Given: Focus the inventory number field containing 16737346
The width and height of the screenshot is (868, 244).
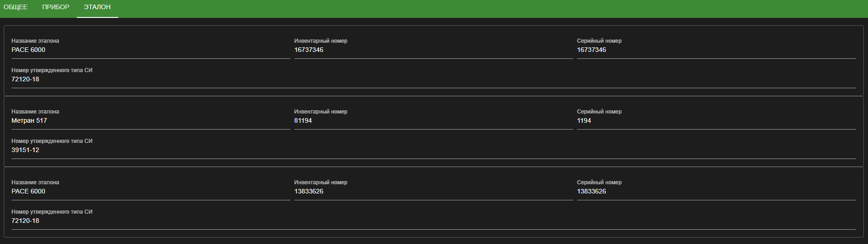Looking at the screenshot, I should click(x=433, y=50).
